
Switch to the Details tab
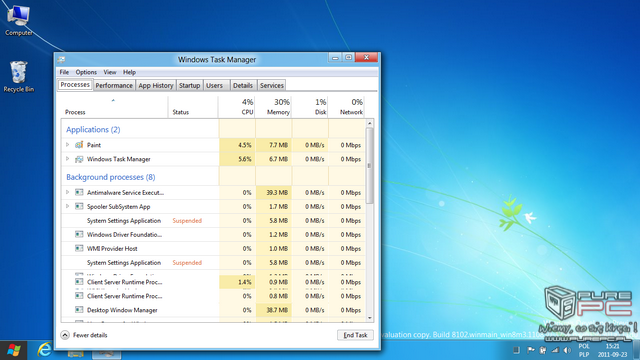pyautogui.click(x=243, y=85)
